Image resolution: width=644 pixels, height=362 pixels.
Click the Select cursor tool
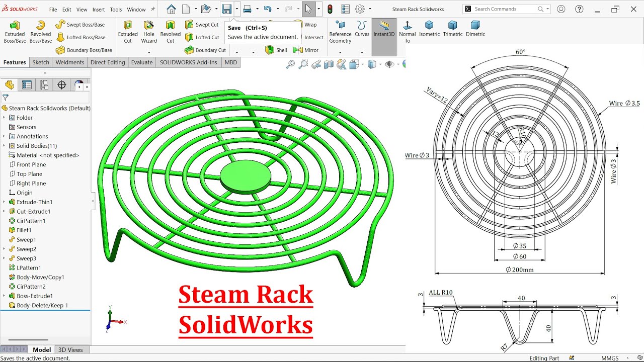(x=308, y=9)
